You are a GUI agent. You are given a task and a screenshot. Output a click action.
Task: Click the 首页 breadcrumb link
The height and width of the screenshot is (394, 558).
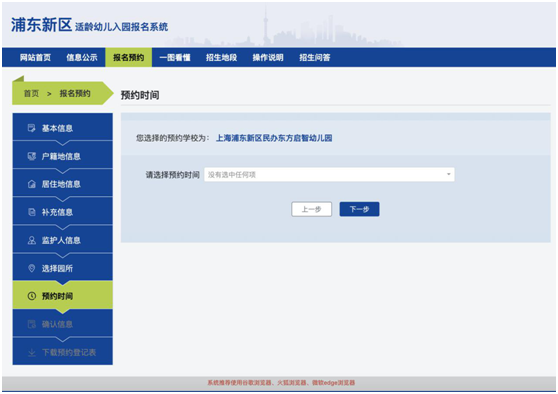click(x=31, y=94)
